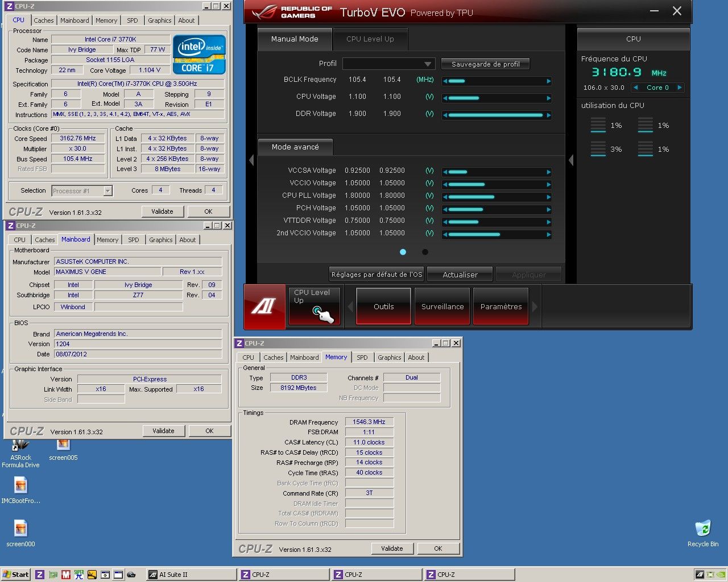Open the Surveillance button
This screenshot has width=728, height=582.
(x=442, y=306)
